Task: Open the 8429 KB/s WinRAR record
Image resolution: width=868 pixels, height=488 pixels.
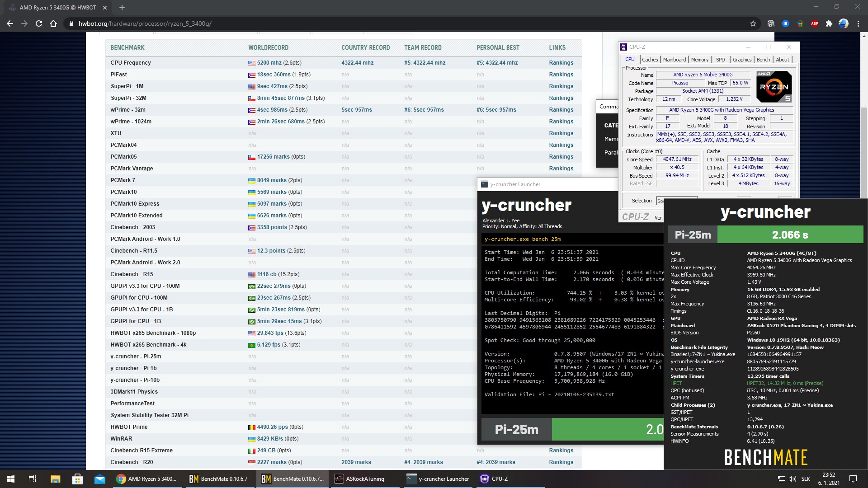Action: click(270, 439)
